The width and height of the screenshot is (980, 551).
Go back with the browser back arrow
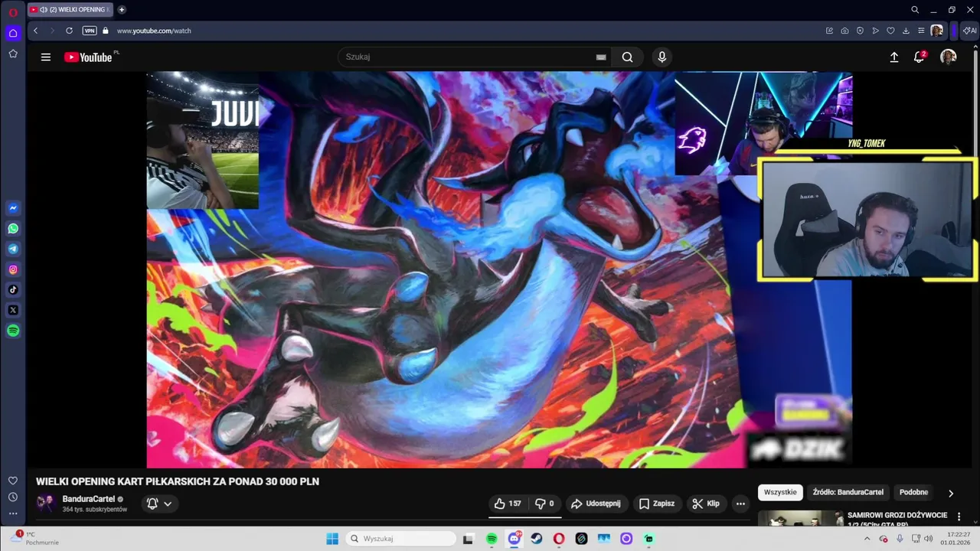pyautogui.click(x=35, y=31)
